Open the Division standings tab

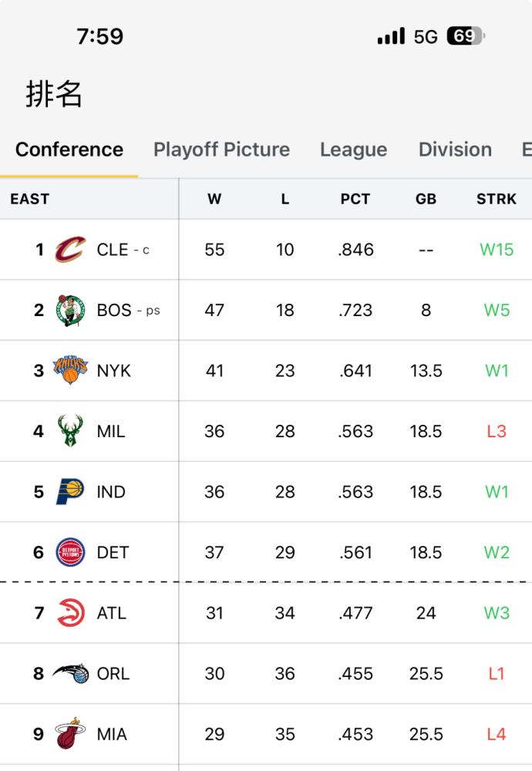[x=456, y=150]
